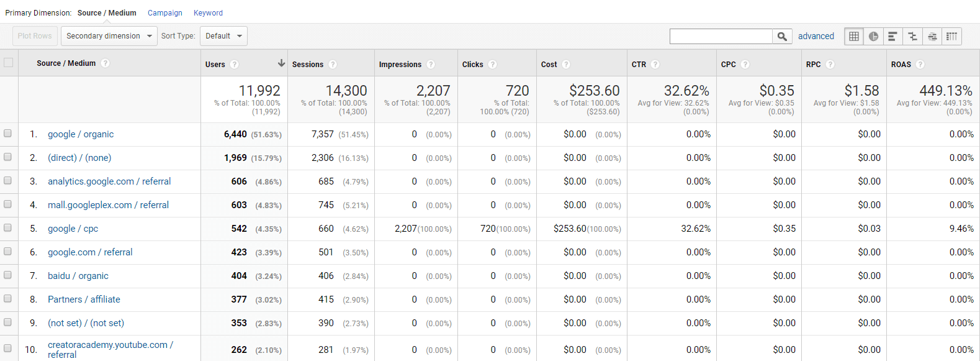Sort by ROAS column header

click(x=901, y=65)
